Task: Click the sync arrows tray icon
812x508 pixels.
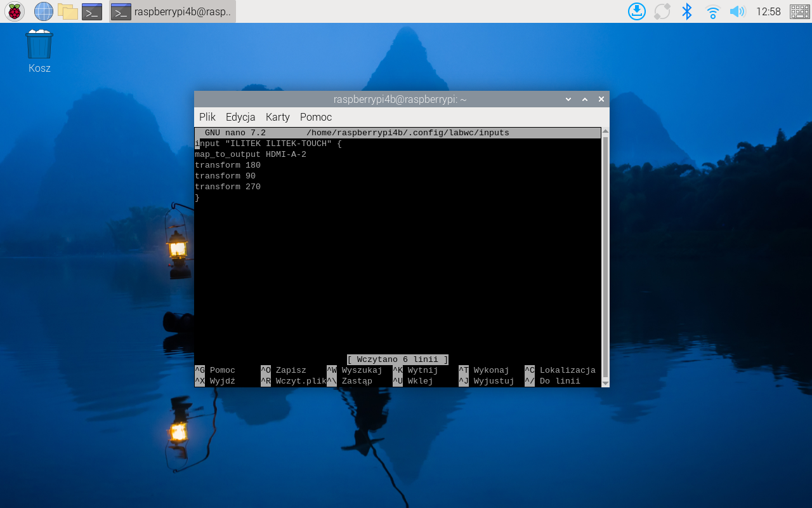Action: tap(662, 11)
